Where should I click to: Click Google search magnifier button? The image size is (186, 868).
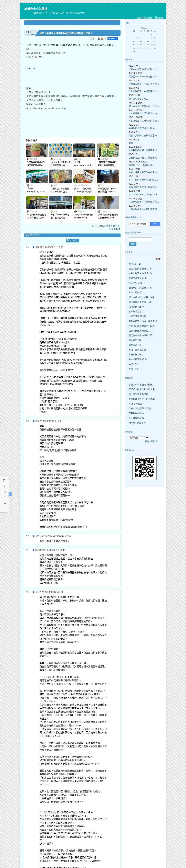[155, 224]
